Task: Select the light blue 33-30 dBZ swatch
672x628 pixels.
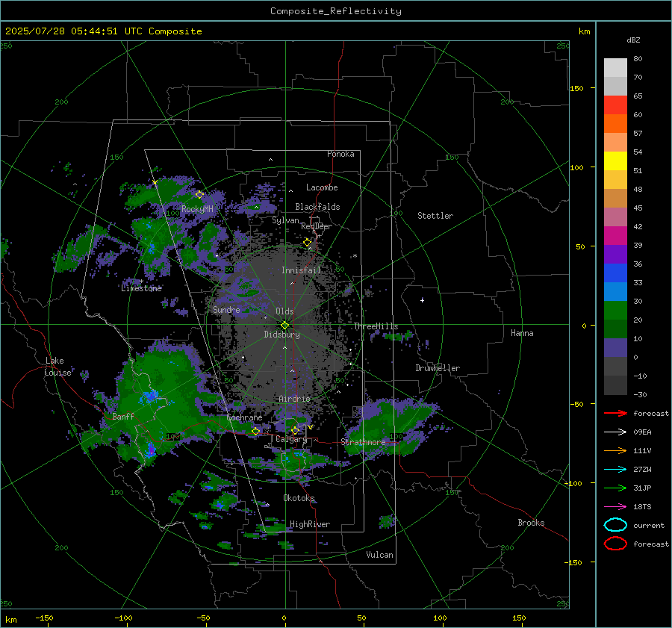Action: tap(615, 291)
